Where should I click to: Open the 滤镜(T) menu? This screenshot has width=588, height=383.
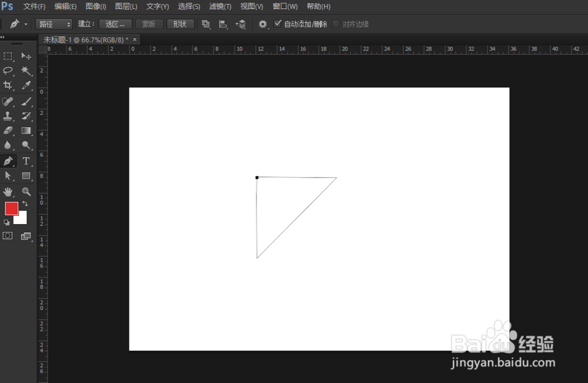point(220,6)
